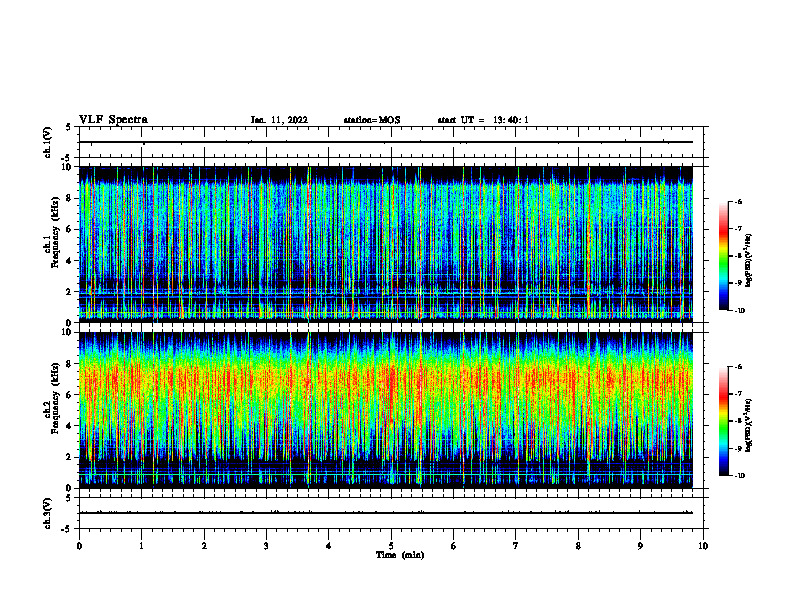Click the "station=MOS" header label

[x=372, y=120]
